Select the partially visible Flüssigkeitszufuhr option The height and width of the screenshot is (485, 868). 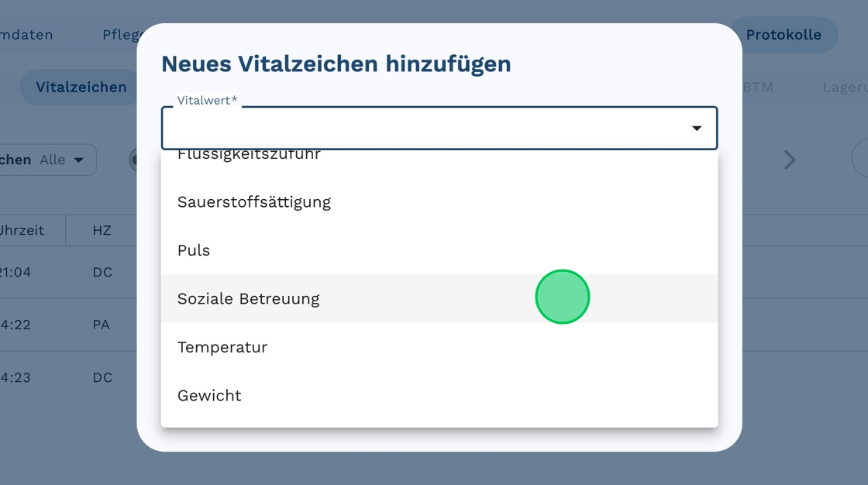click(249, 156)
